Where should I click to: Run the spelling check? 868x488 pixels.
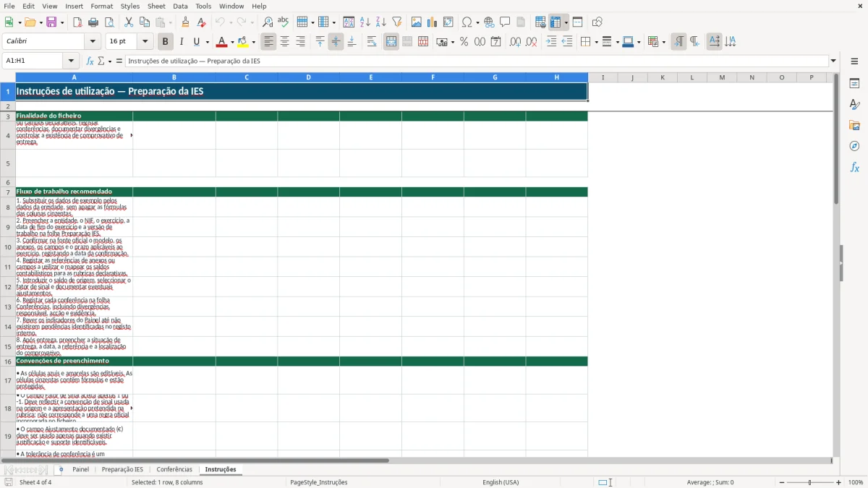(x=284, y=22)
